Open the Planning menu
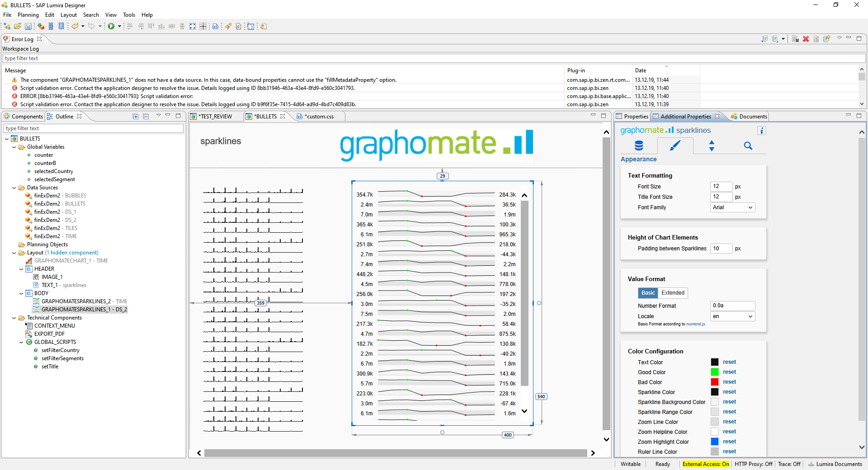The width and height of the screenshot is (868, 470). [28, 15]
